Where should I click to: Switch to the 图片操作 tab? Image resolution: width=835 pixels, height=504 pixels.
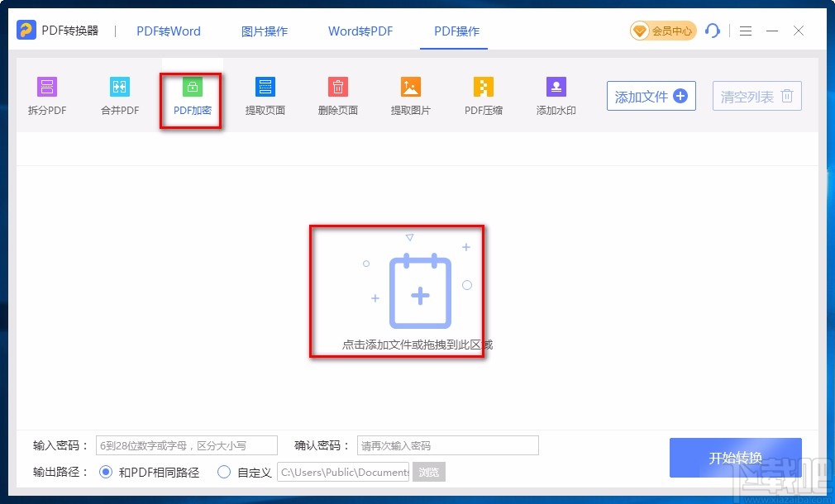[x=265, y=31]
